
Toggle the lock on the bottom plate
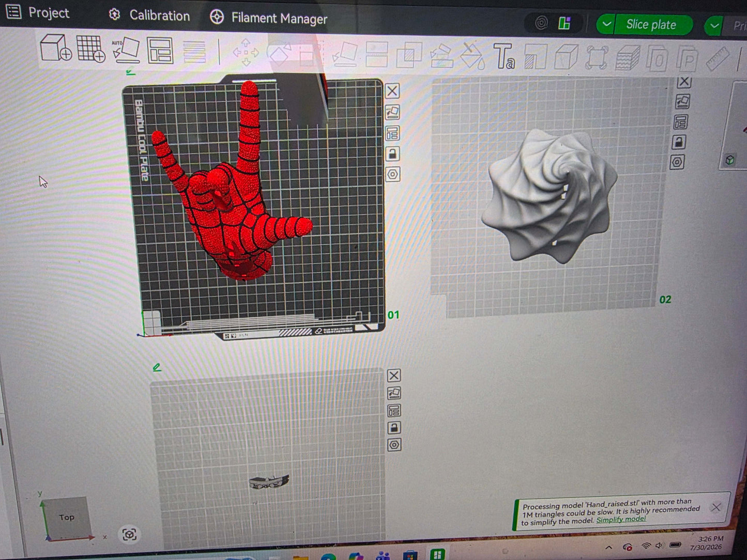pyautogui.click(x=394, y=428)
